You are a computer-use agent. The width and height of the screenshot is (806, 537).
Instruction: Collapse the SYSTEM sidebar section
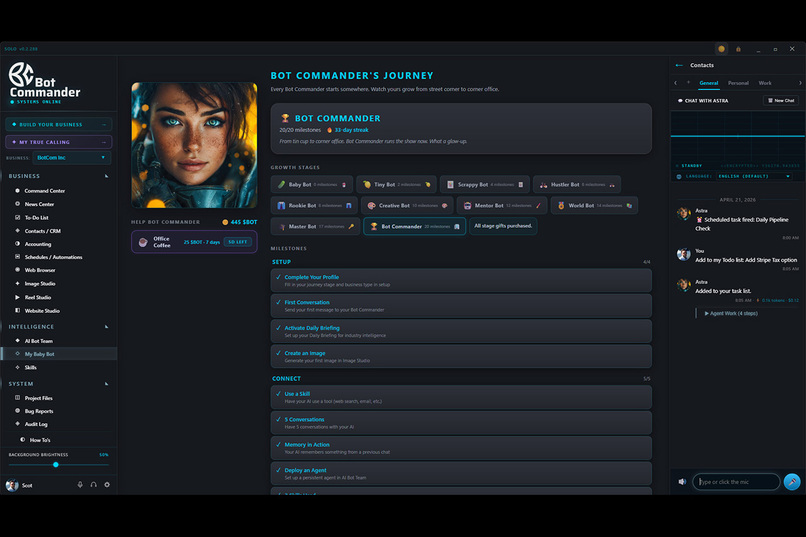[107, 384]
